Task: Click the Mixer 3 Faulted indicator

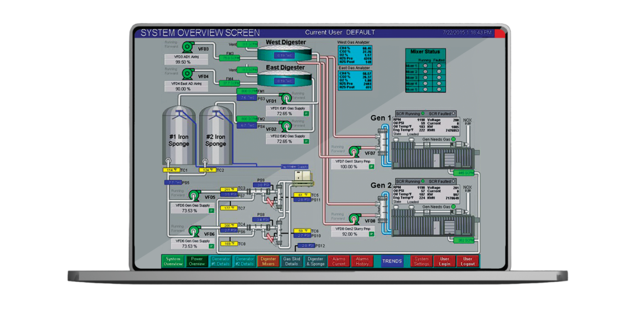Action: (439, 77)
